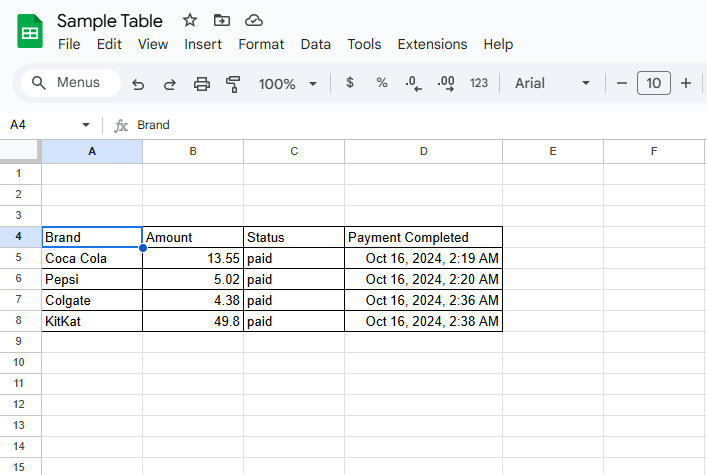
Task: Open the Google Sheets home icon
Action: point(30,31)
